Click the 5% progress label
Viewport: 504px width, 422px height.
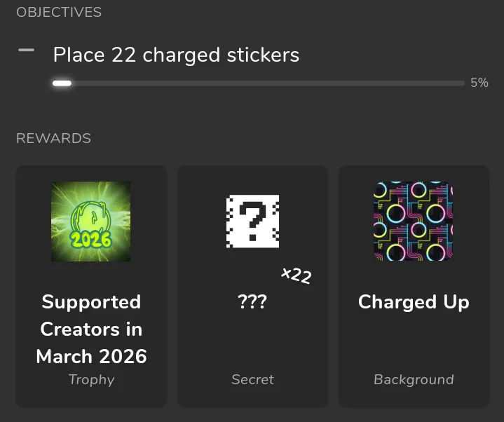pyautogui.click(x=479, y=83)
